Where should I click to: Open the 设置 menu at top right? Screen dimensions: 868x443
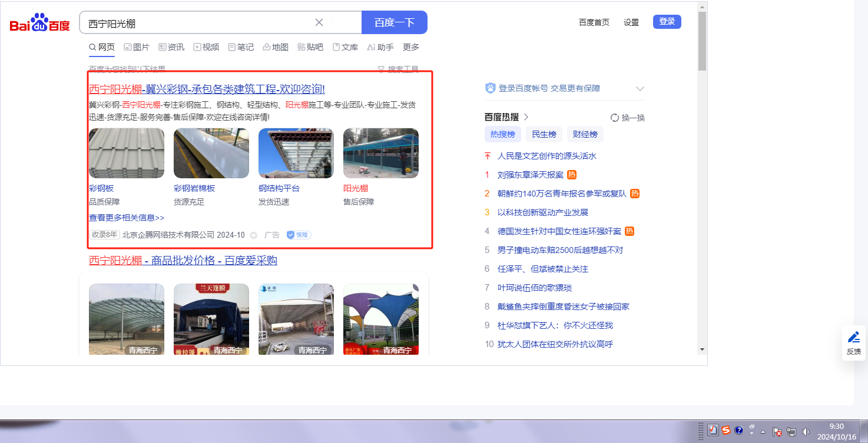pyautogui.click(x=631, y=22)
